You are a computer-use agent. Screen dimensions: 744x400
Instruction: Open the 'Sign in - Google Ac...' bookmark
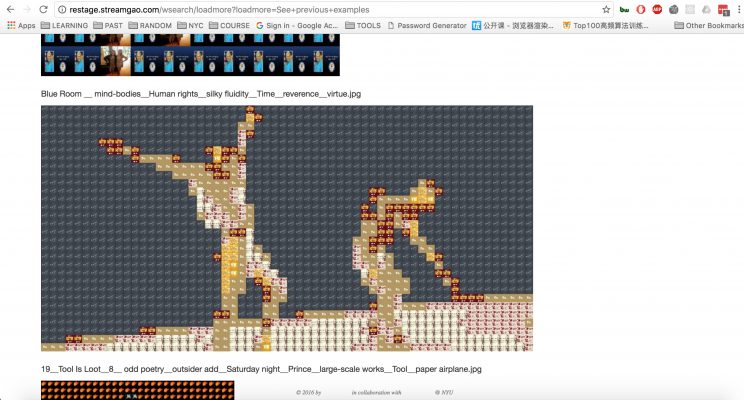(x=297, y=26)
